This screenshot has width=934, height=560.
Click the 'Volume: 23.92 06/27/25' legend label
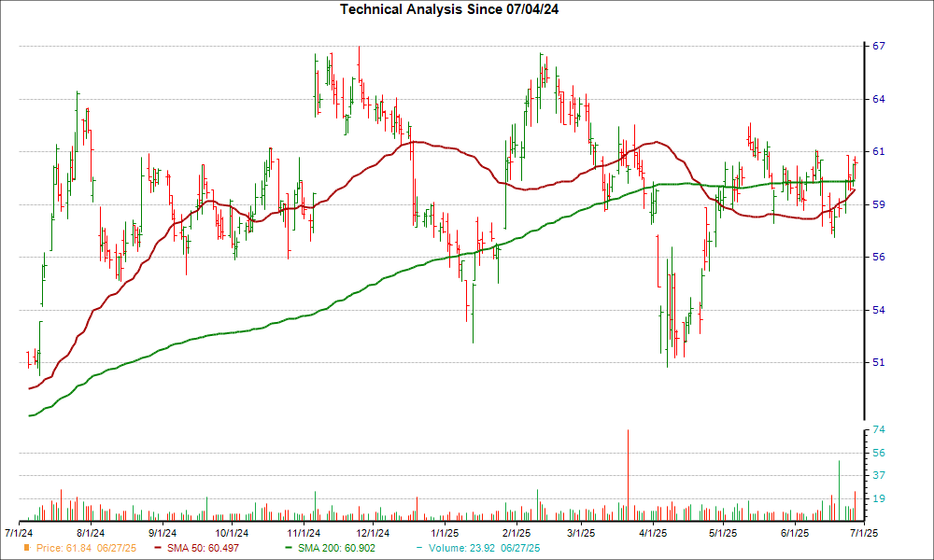coord(484,548)
